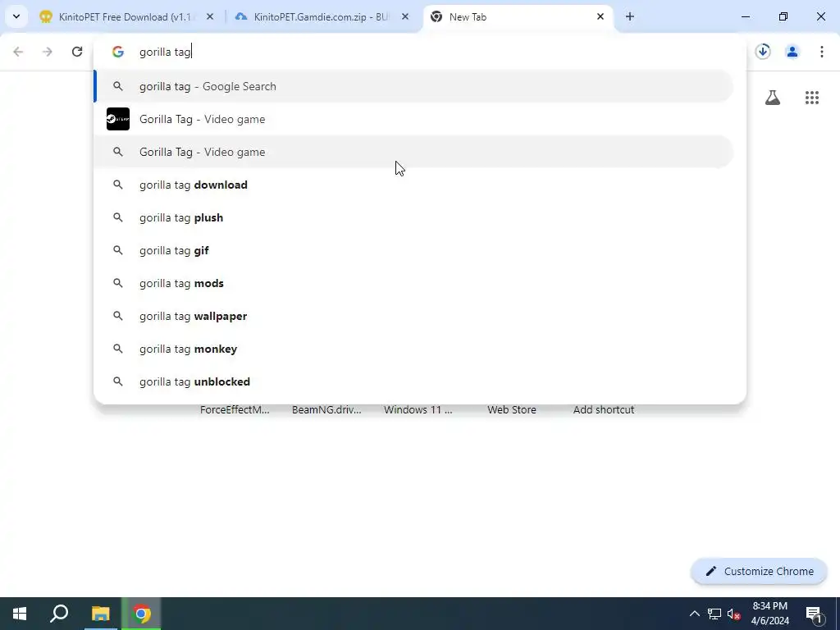The image size is (840, 630).
Task: Pick the 'gorilla tag download' suggestion
Action: point(413,185)
